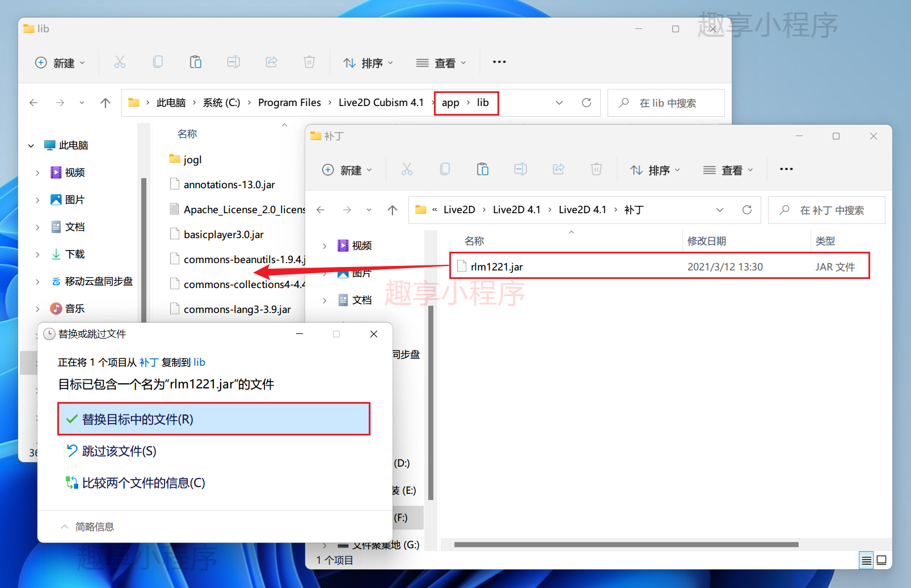Click the 补丁 source link in dialog
The width and height of the screenshot is (911, 588).
tap(149, 362)
